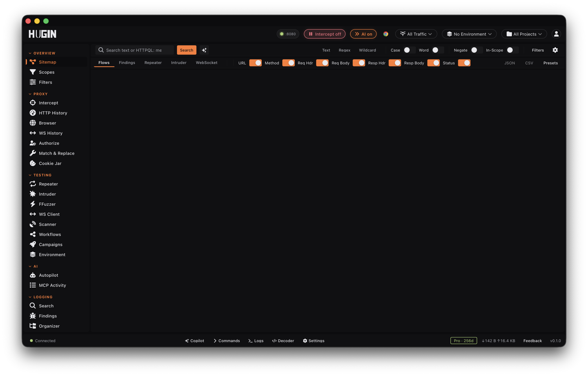Image resolution: width=588 pixels, height=376 pixels.
Task: Open the Autopilot robot icon
Action: coord(33,275)
